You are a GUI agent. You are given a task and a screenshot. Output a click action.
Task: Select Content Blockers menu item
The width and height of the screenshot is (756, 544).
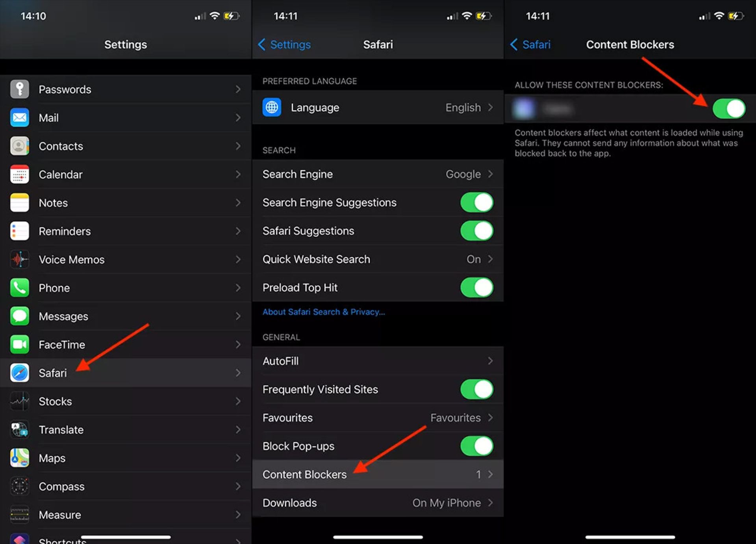[378, 475]
